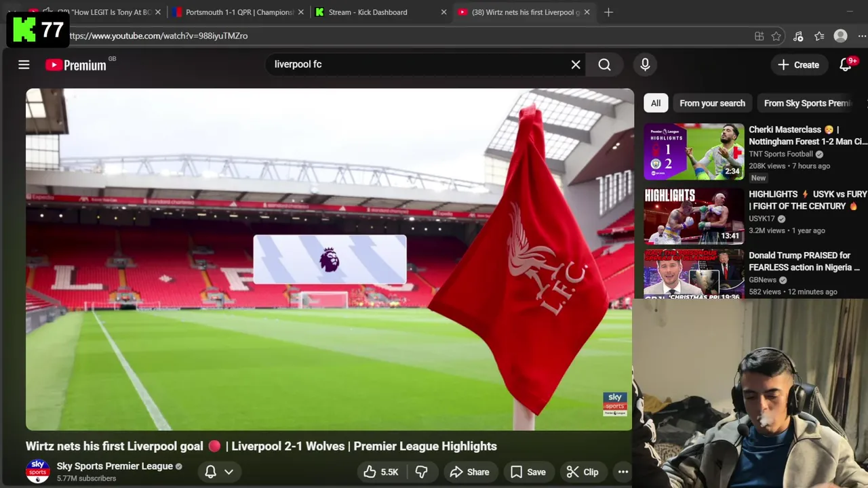The width and height of the screenshot is (868, 488).
Task: Start voice search with the microphone
Action: (645, 64)
